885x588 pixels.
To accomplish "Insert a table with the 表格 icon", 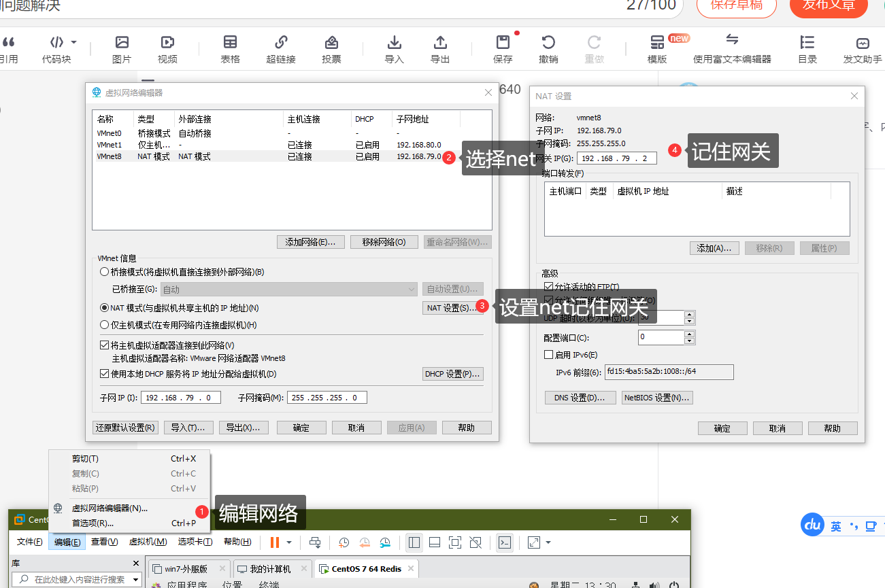I will point(231,42).
